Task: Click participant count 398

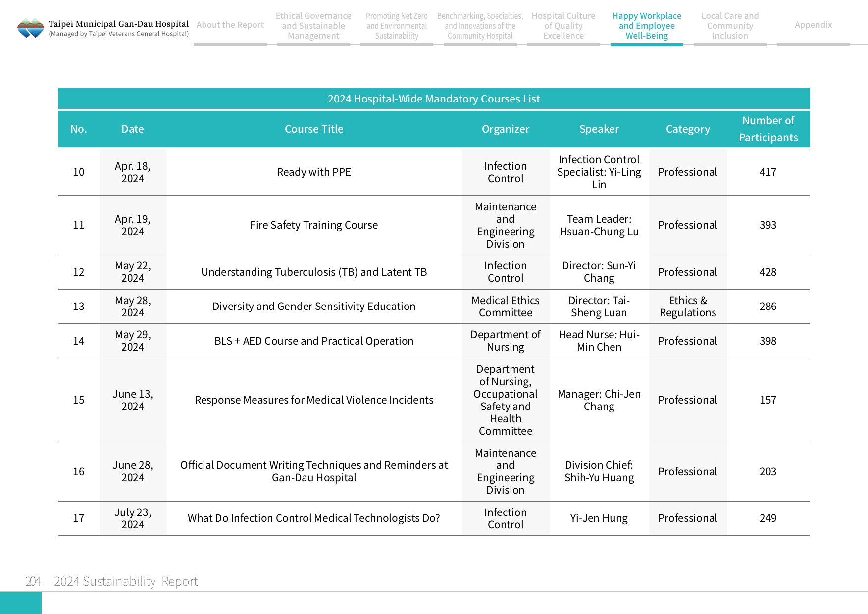Action: tap(768, 341)
